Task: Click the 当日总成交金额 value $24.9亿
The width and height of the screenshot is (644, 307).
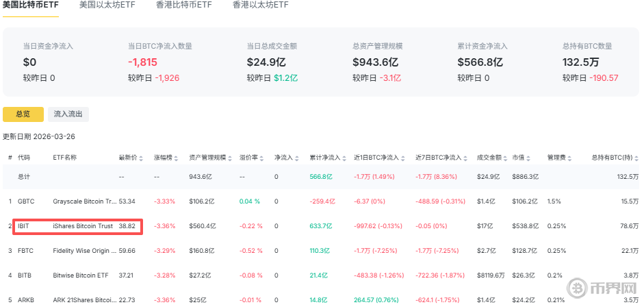Action: point(266,62)
